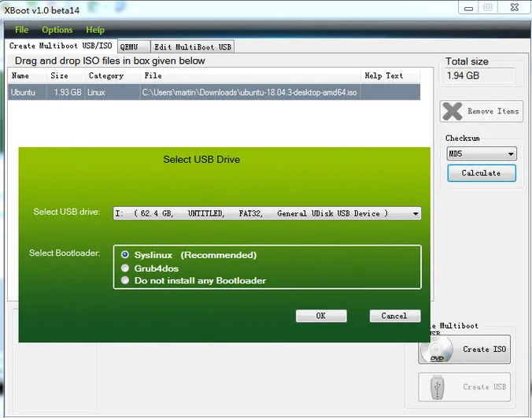The image size is (532, 418).
Task: Open the Help menu
Action: pos(94,30)
